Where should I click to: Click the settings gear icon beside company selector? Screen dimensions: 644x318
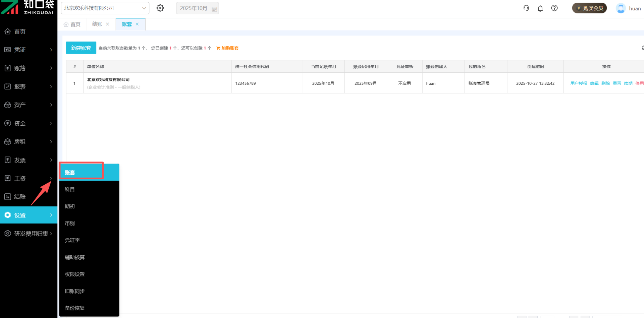pos(160,8)
